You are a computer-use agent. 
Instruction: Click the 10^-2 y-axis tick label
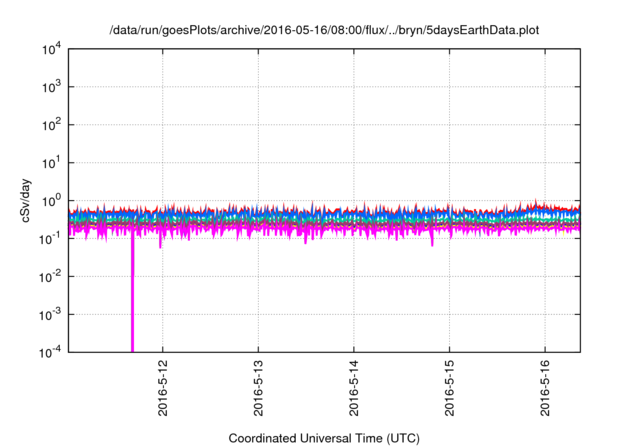(50, 277)
